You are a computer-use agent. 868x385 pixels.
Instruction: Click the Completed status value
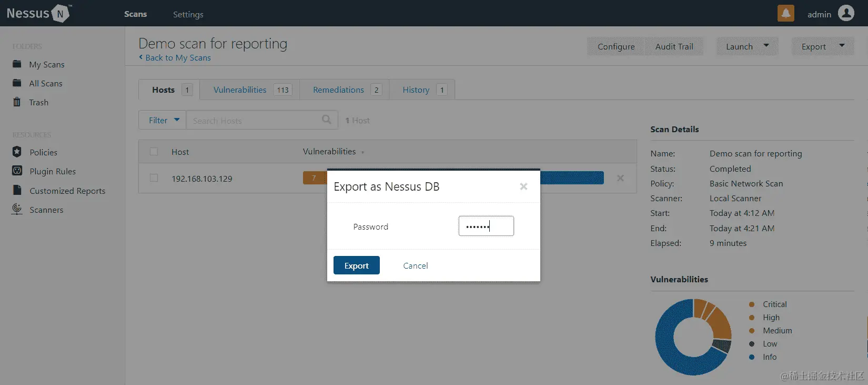[730, 169]
